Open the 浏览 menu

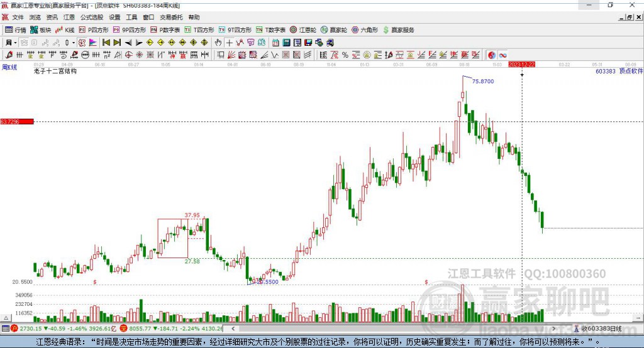pos(35,17)
